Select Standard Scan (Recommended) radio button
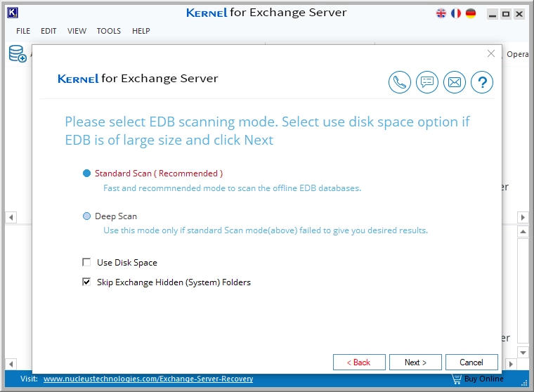Screen dimensions: 534x392 point(87,174)
